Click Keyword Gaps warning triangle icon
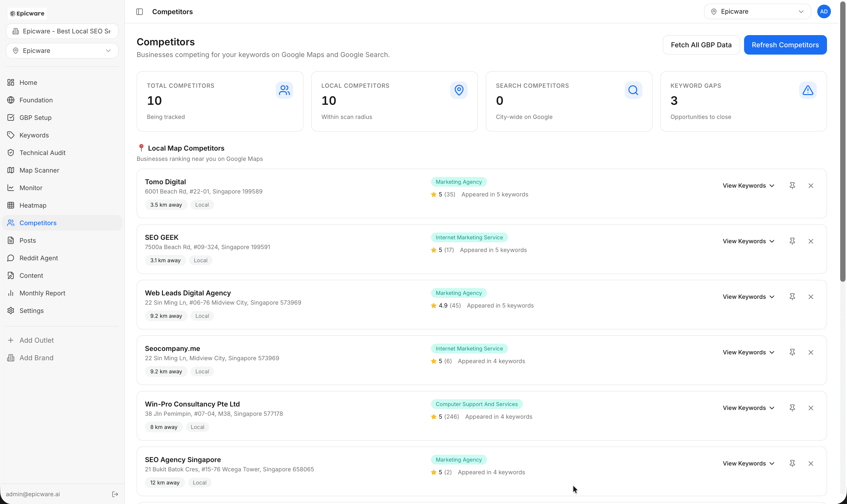The image size is (847, 504). point(807,90)
